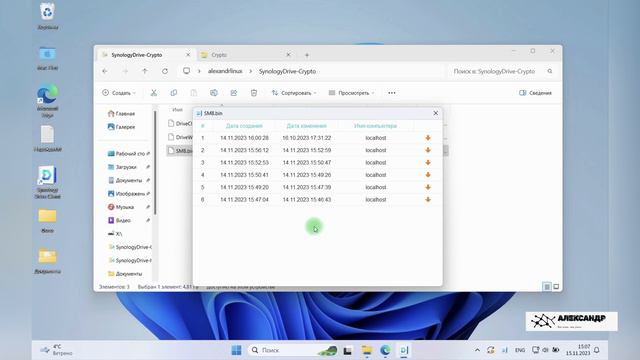Switch to details list view icon
Viewport: 640px width, 360px height.
click(547, 287)
